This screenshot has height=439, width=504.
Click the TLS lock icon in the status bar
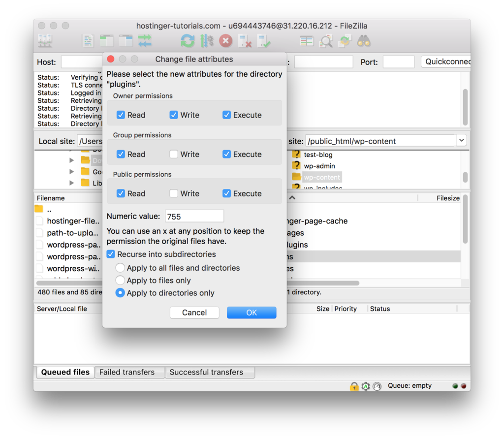[x=354, y=386]
